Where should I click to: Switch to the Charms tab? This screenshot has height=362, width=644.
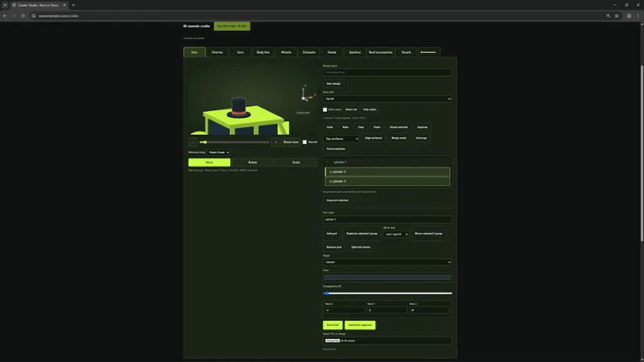pyautogui.click(x=217, y=52)
